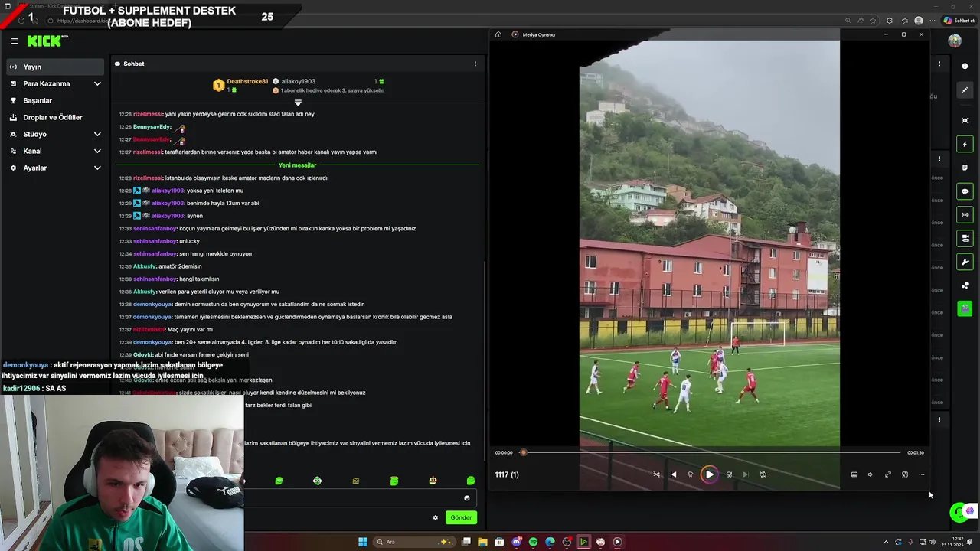Insert the first green emote
980x551 pixels.
click(x=279, y=481)
